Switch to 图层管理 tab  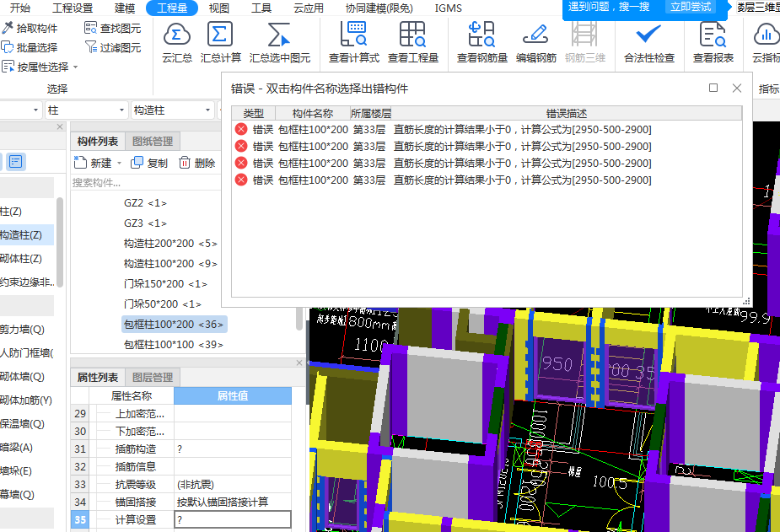click(x=153, y=378)
